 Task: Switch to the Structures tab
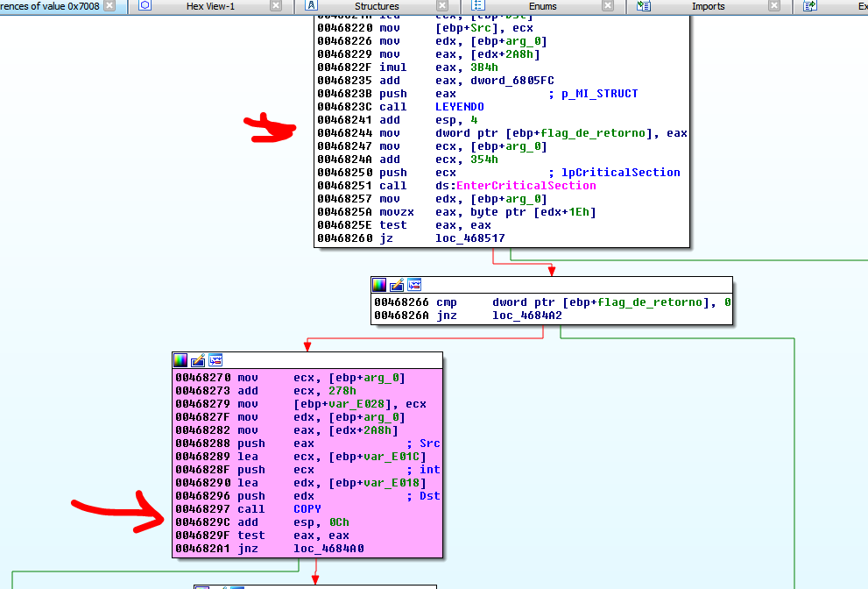click(x=377, y=6)
